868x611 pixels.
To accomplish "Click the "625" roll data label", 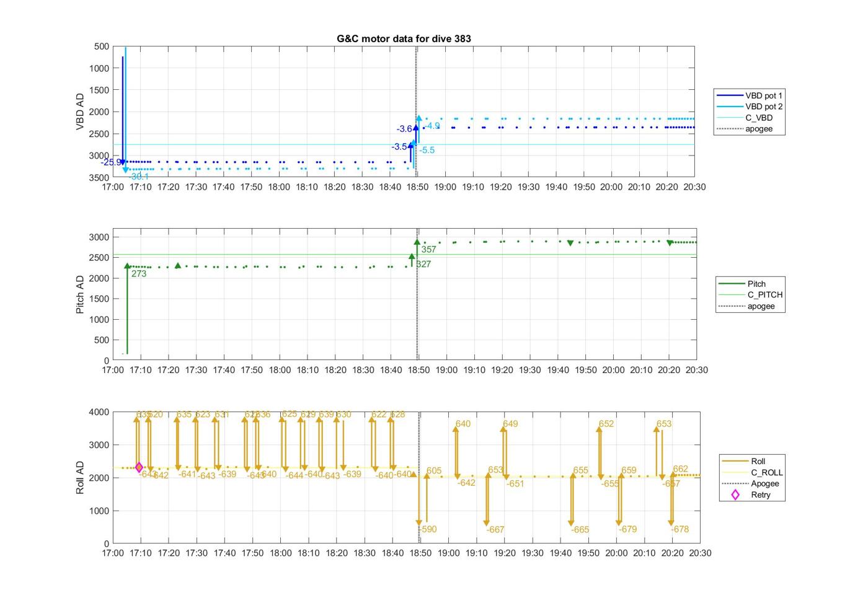I will point(290,414).
